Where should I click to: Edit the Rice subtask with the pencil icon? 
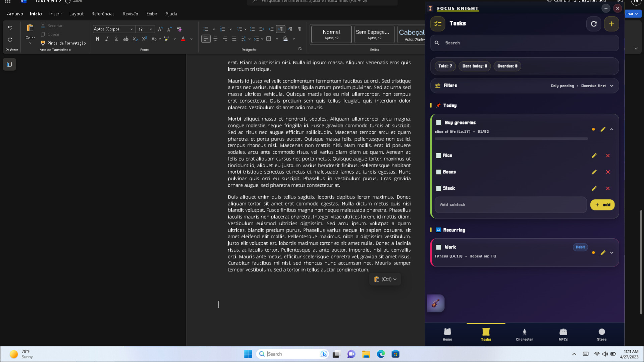[594, 156]
